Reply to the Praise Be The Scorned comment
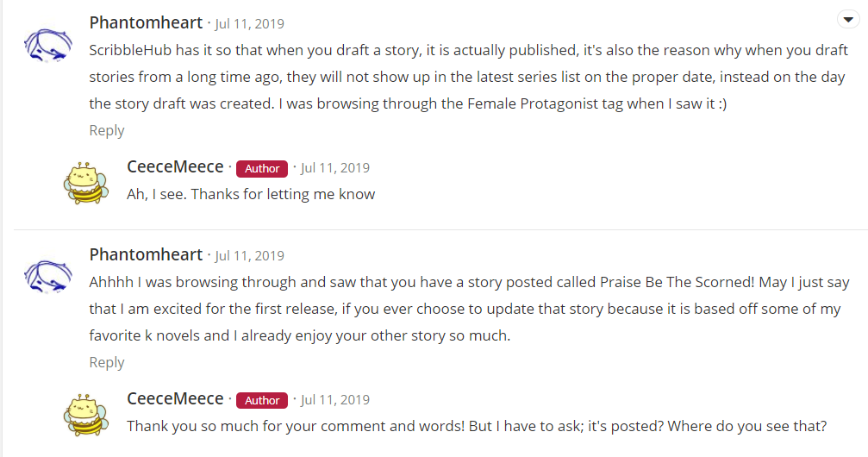This screenshot has width=868, height=457. point(107,362)
